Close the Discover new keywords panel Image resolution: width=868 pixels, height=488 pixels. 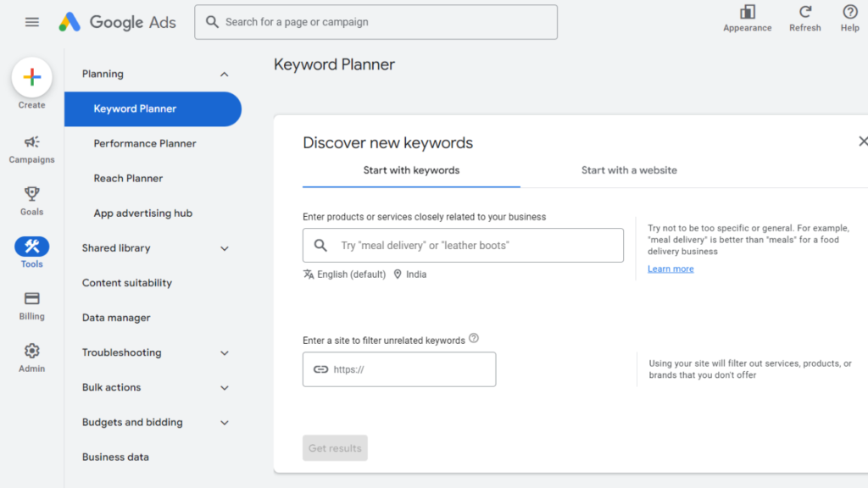click(862, 141)
